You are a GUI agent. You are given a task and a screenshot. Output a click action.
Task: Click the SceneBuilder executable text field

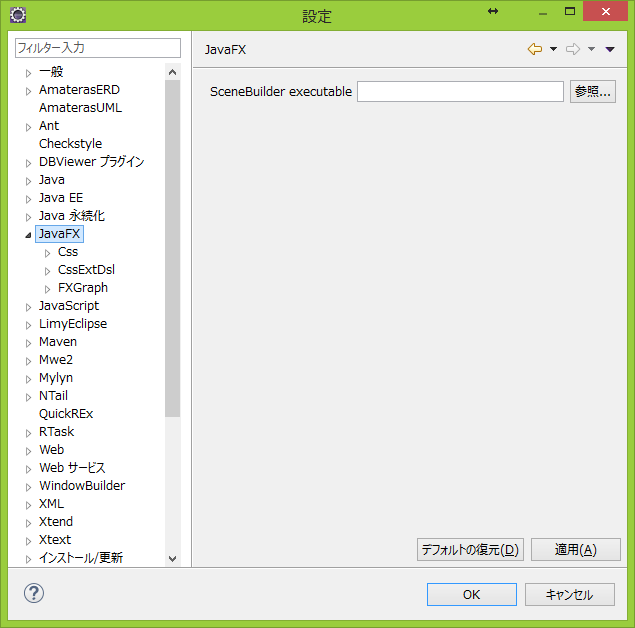click(460, 92)
